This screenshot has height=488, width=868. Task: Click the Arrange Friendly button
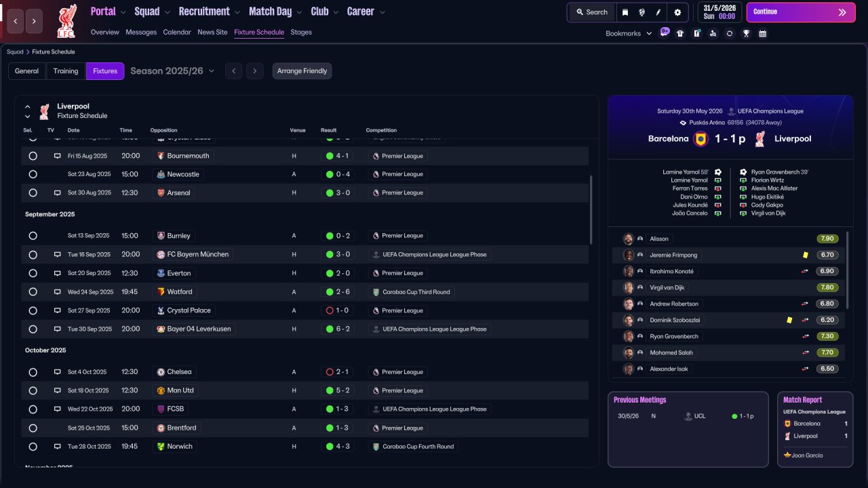[302, 71]
